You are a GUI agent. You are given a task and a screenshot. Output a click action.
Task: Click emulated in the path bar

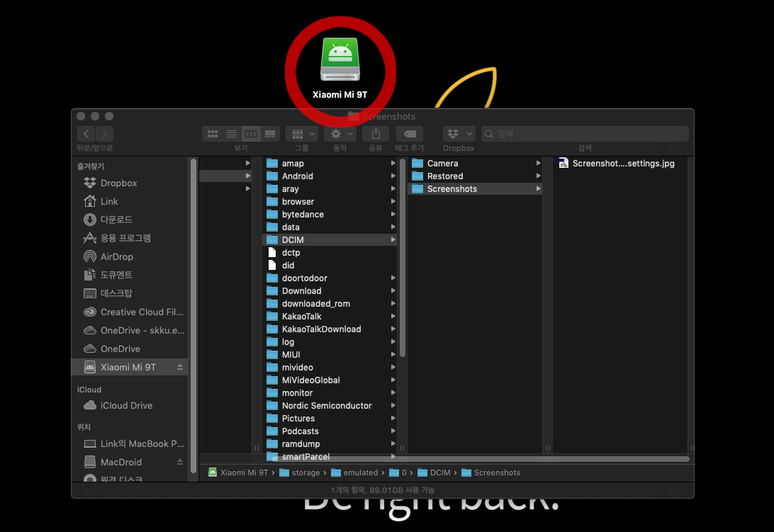pos(355,472)
